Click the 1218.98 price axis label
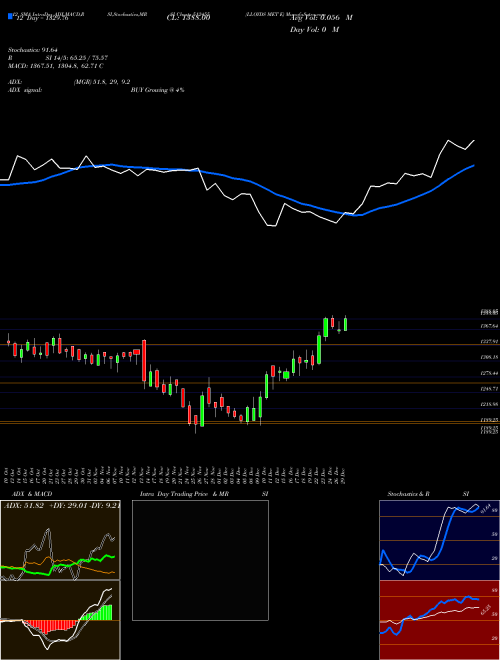 pos(490,405)
